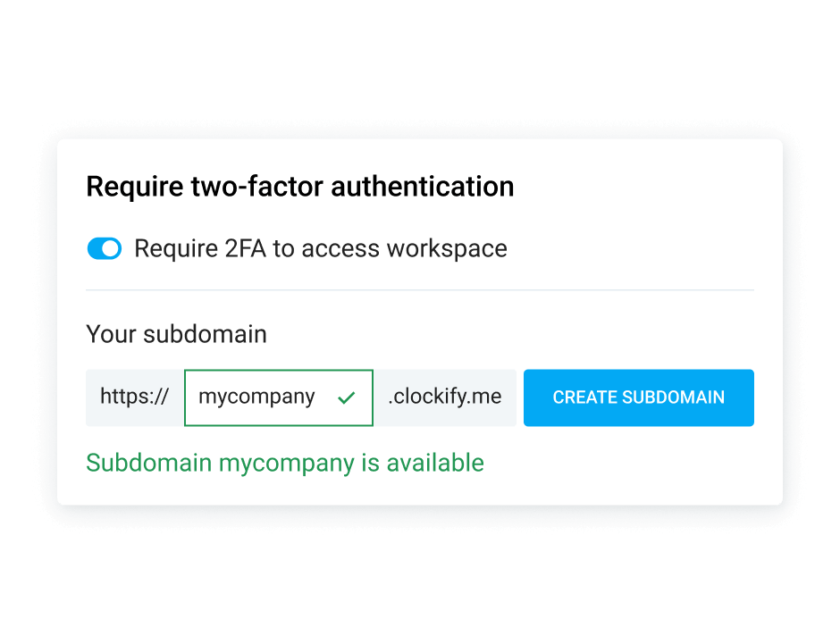Click the "Your subdomain" label
This screenshot has width=840, height=644.
tap(176, 334)
